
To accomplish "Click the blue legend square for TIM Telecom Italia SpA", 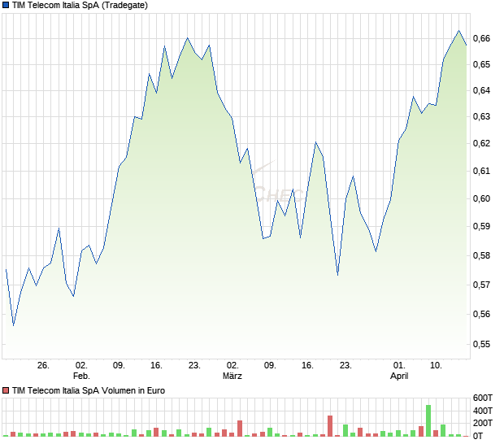I will click(6, 5).
